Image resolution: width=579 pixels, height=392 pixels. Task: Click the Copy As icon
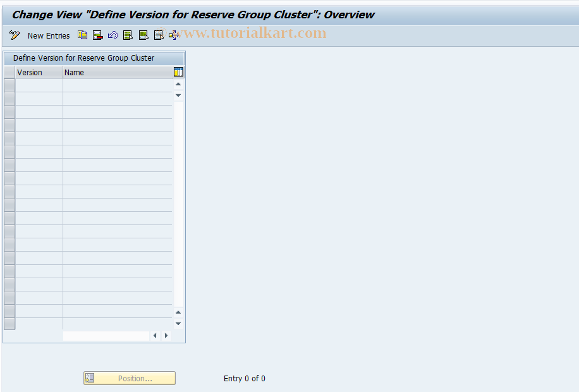(x=83, y=35)
